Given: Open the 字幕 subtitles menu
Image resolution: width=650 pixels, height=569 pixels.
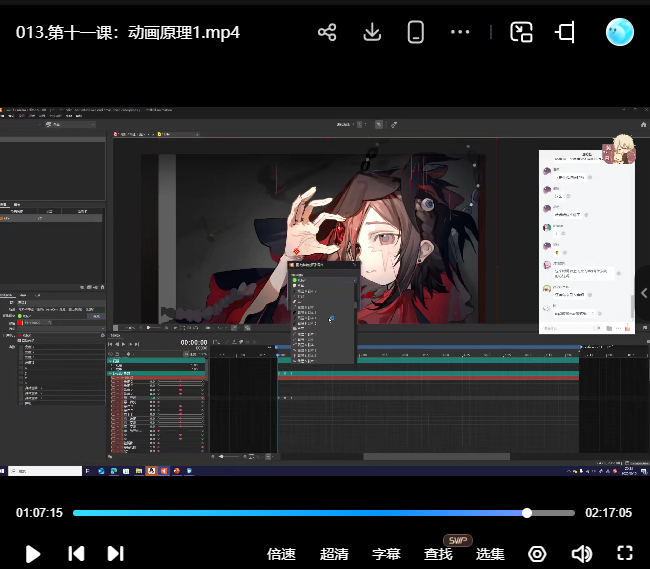Looking at the screenshot, I should click(x=386, y=554).
